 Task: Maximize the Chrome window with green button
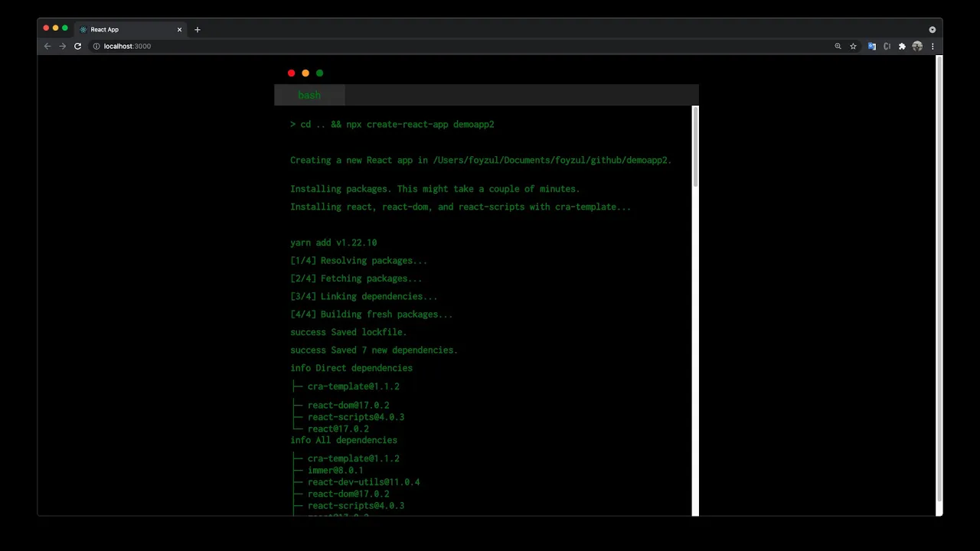click(x=65, y=28)
